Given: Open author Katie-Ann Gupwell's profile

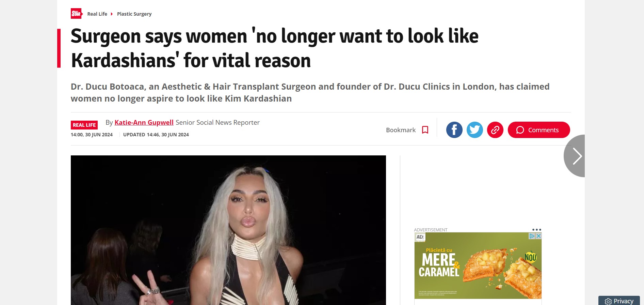Looking at the screenshot, I should (144, 122).
